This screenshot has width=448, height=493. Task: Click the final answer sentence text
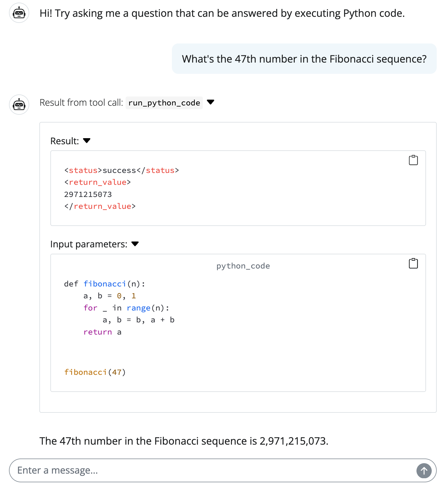click(184, 441)
